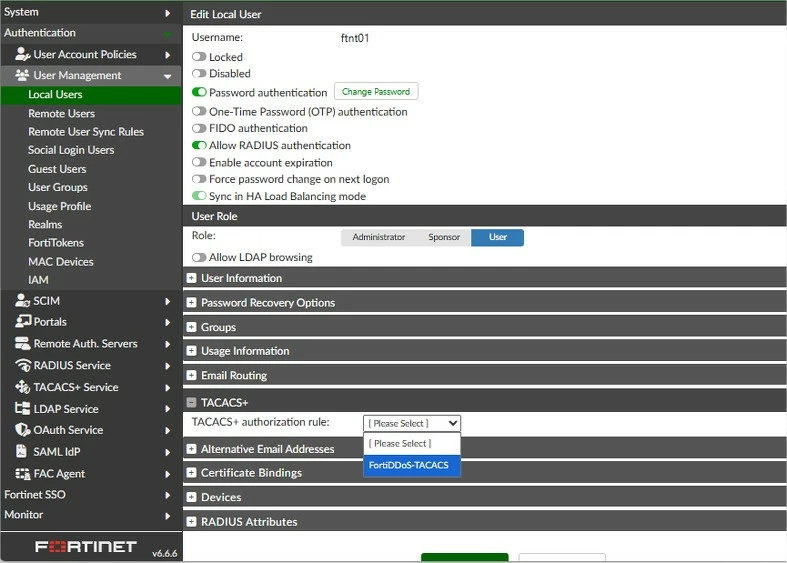Click the plus icon beside User Information
The height and width of the screenshot is (563, 787).
click(x=191, y=278)
